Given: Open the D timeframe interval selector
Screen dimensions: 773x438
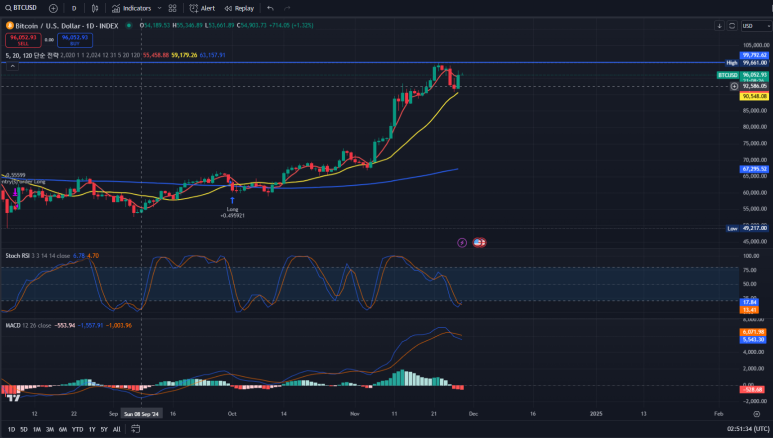Looking at the screenshot, I should [x=74, y=8].
